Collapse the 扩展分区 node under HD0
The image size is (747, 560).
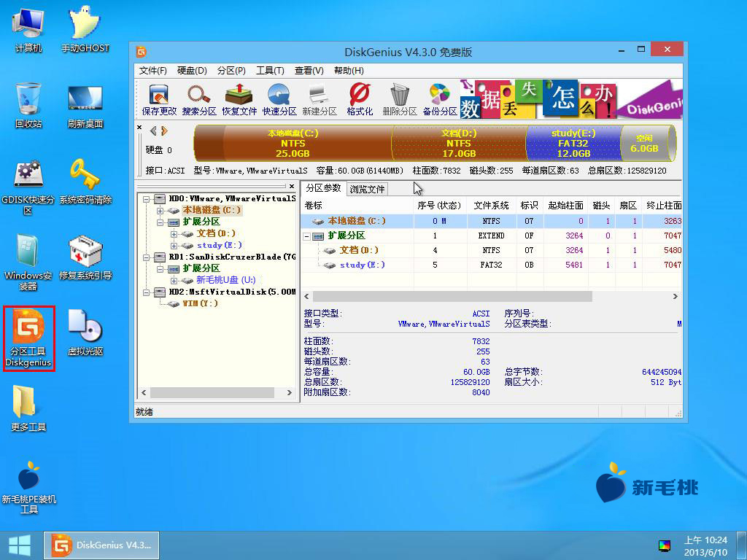point(160,222)
